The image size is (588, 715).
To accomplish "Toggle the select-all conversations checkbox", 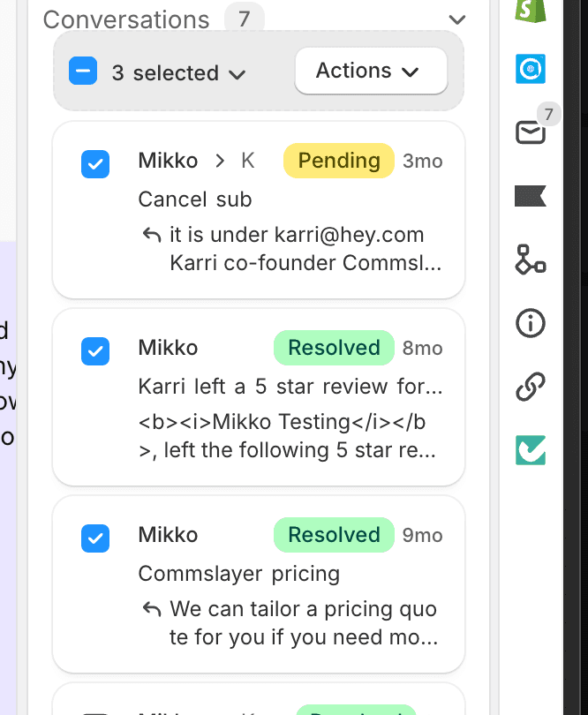I will [83, 71].
